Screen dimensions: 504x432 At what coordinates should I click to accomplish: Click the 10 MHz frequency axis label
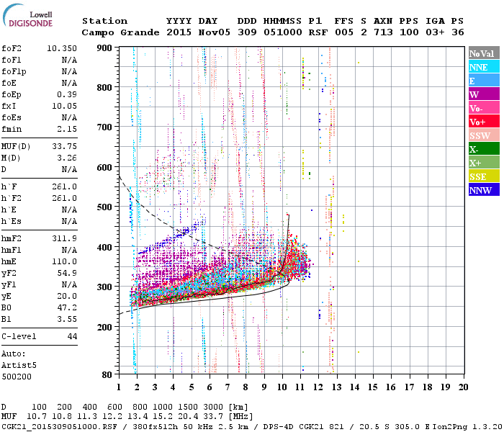(x=282, y=387)
